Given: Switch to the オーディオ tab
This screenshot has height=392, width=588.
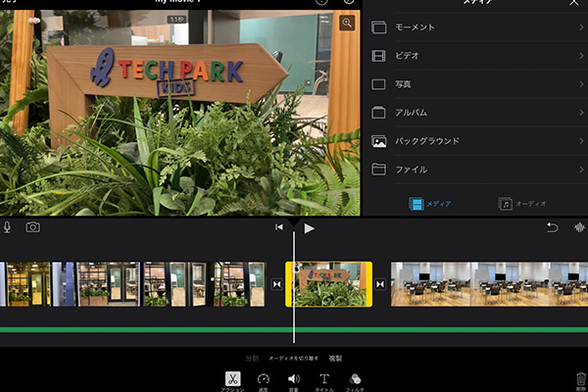Looking at the screenshot, I should (522, 204).
